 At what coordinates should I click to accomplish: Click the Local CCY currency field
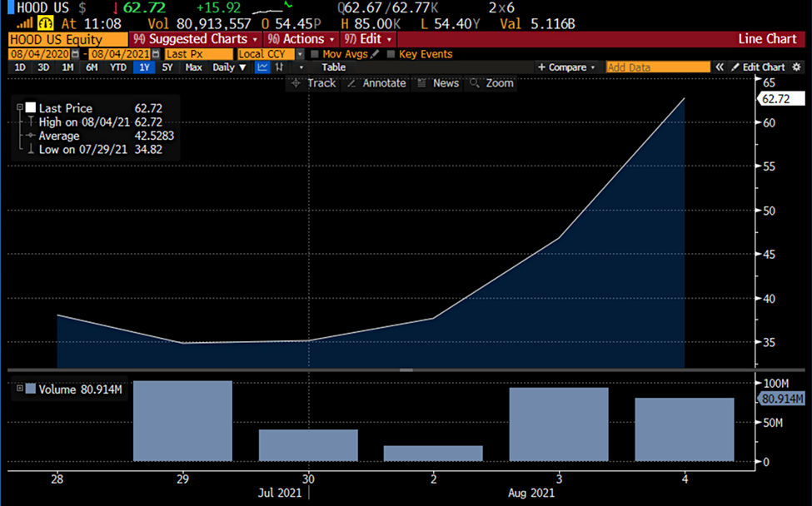[x=266, y=54]
